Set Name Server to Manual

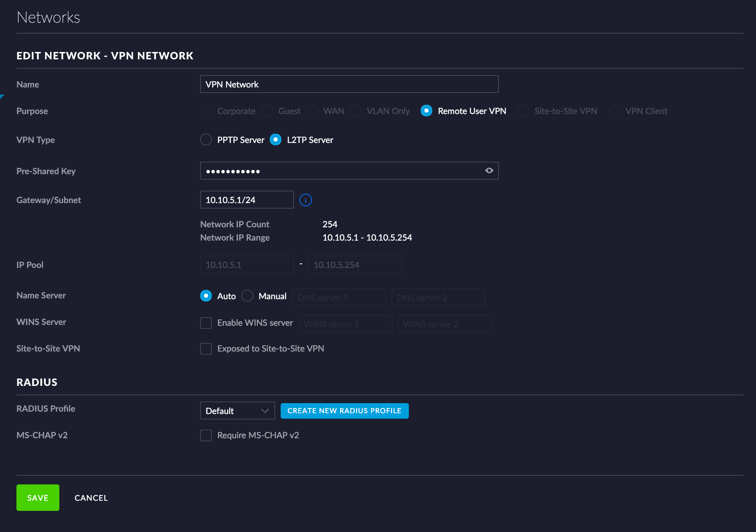(x=247, y=296)
